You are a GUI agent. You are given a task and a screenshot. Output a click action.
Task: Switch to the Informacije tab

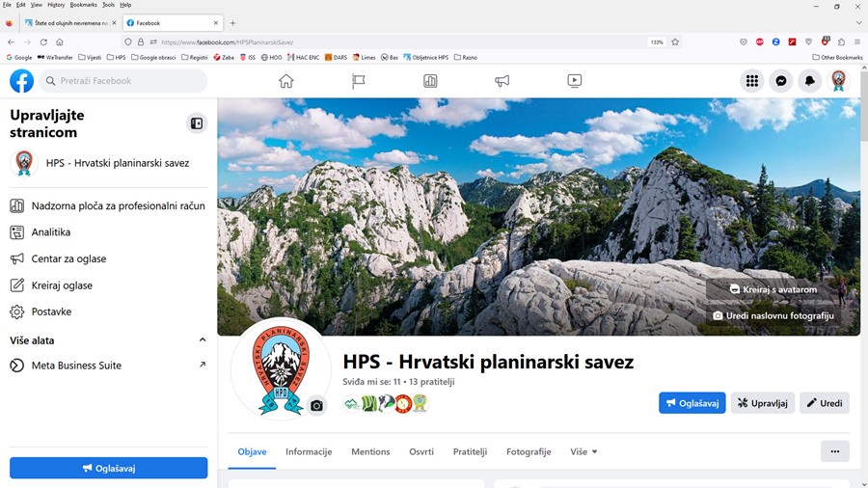coord(309,452)
